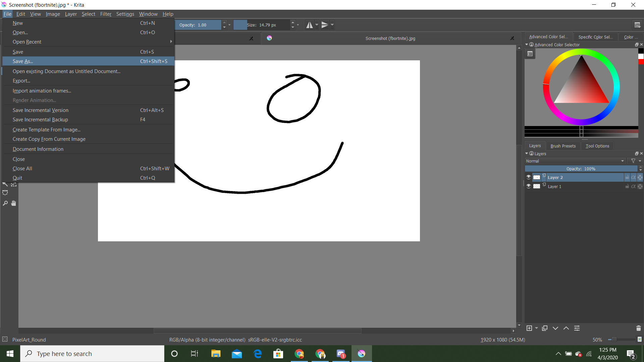
Task: Click the Layer Properties icon
Action: pyautogui.click(x=577, y=328)
